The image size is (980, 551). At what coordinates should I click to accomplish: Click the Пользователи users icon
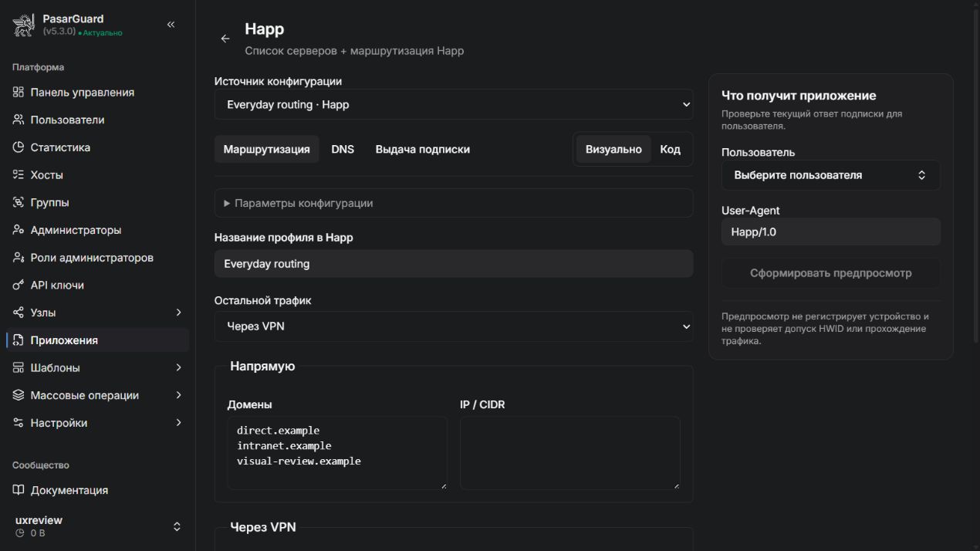(x=19, y=120)
